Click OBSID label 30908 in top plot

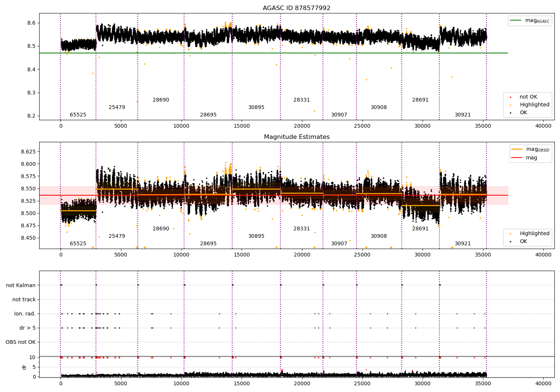(x=379, y=108)
